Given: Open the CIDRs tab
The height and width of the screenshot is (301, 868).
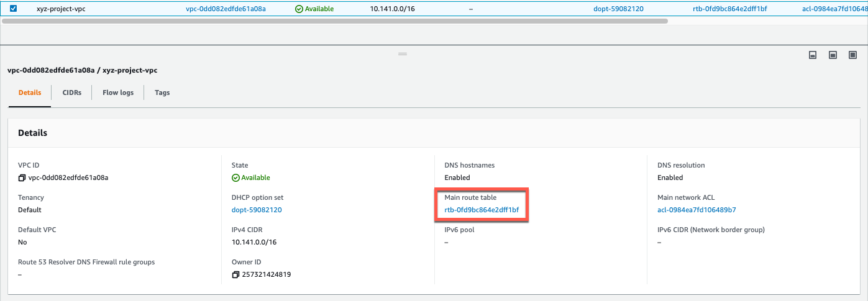Looking at the screenshot, I should click(72, 92).
